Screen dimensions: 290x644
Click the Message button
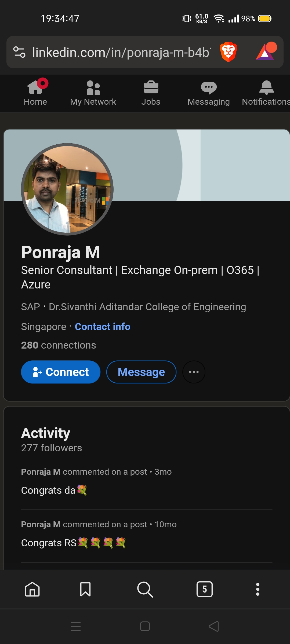click(141, 372)
